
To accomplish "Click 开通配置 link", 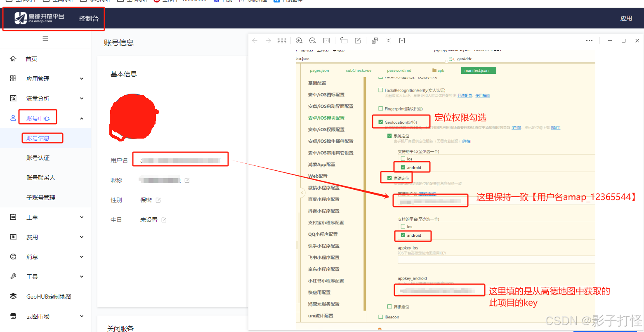I will (465, 96).
